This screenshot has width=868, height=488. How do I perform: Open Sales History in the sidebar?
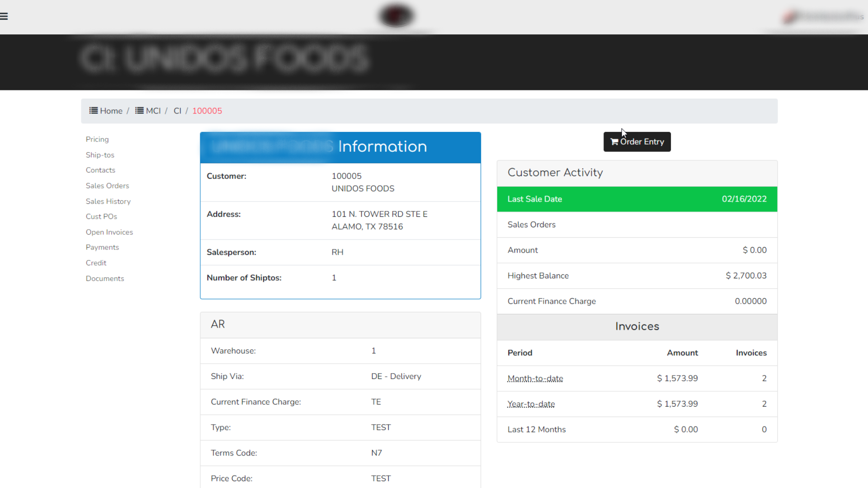pos(108,201)
